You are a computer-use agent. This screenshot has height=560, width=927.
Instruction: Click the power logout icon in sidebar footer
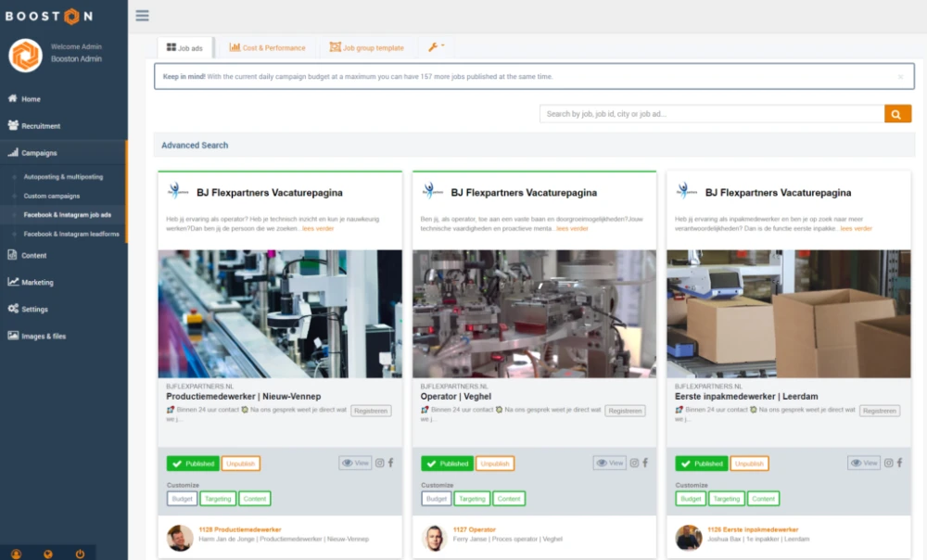[80, 554]
